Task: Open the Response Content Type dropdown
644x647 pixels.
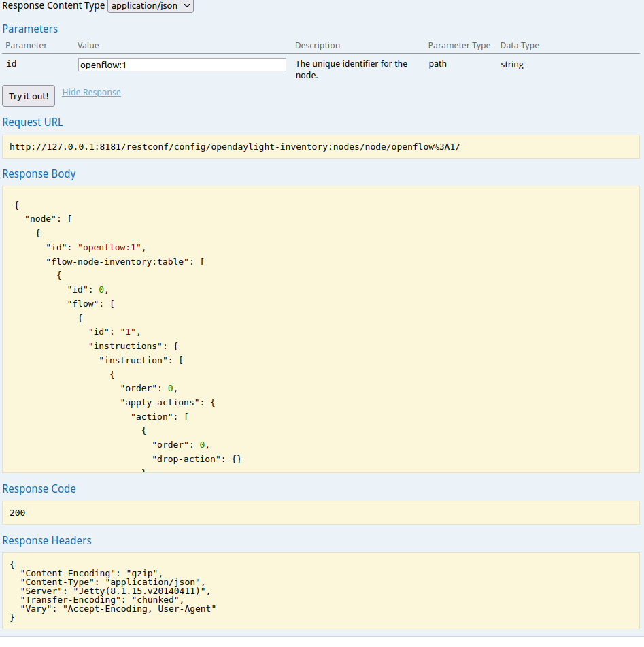Action: 150,6
